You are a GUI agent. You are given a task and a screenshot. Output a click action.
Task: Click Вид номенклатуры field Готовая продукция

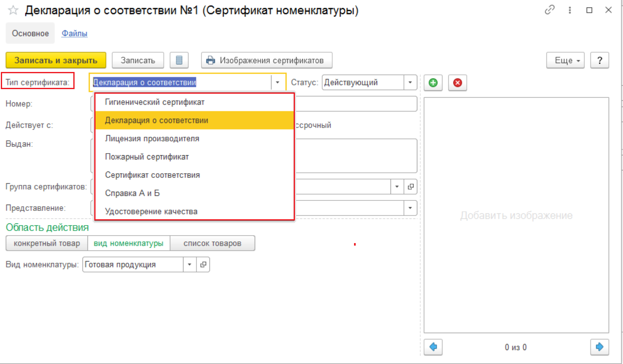(133, 264)
